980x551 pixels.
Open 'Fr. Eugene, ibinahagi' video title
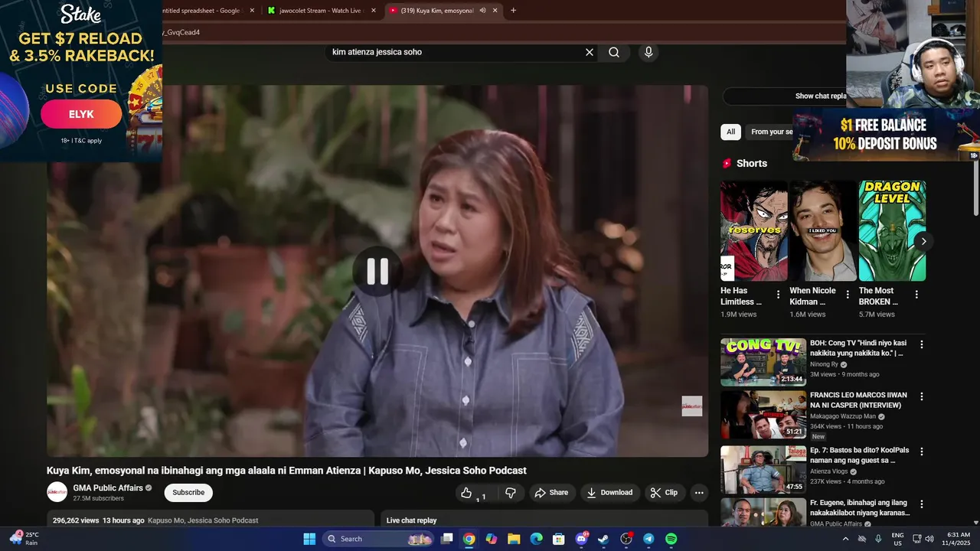860,508
